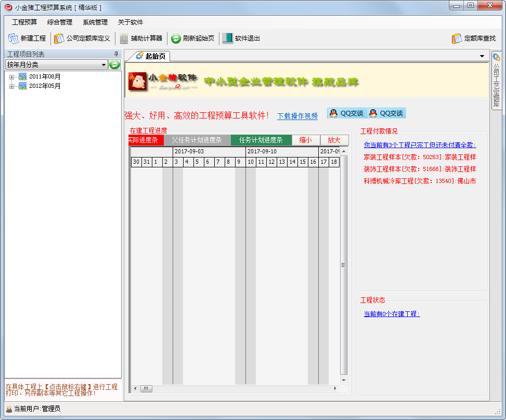Image resolution: width=506 pixels, height=420 pixels.
Task: Open the 系统管理 menu
Action: 95,22
